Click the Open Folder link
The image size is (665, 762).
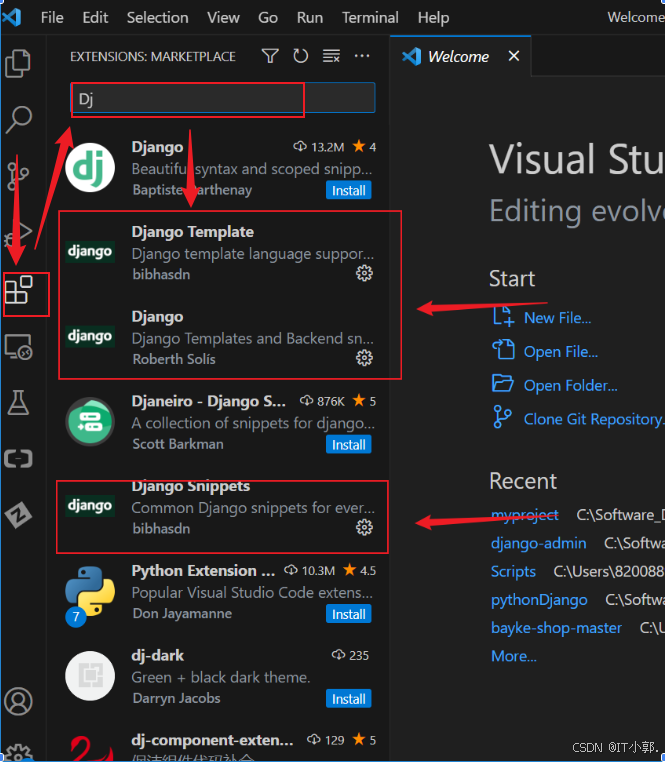click(570, 385)
